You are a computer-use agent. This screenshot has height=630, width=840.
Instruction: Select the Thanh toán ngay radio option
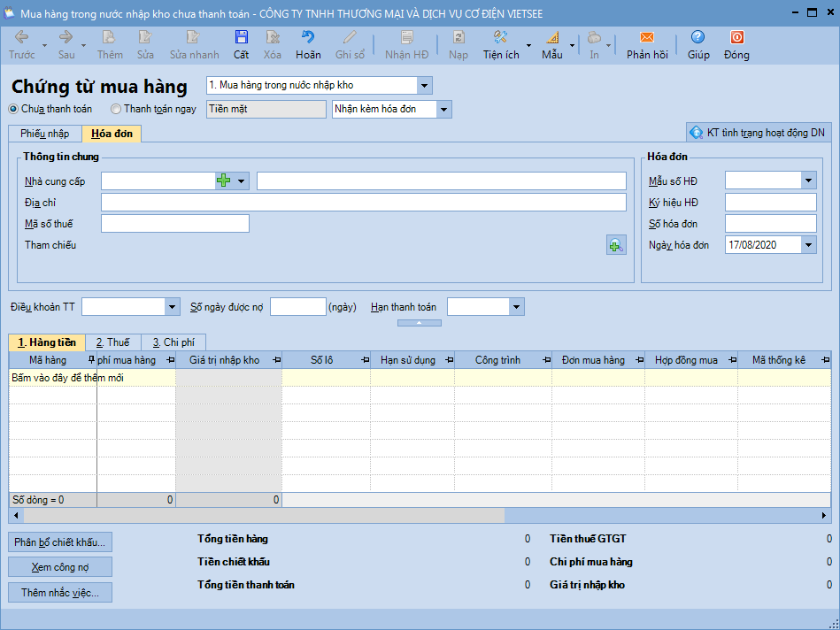coord(116,110)
